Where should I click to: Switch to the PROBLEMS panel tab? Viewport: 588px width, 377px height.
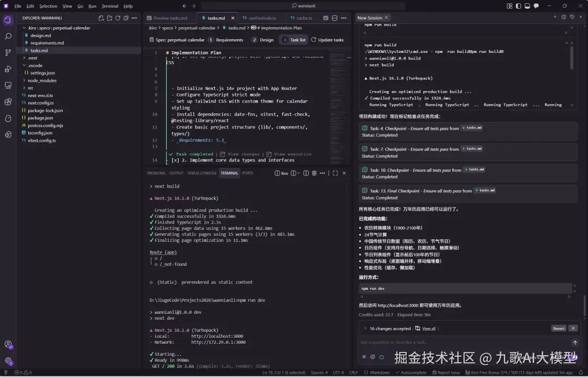(x=156, y=173)
